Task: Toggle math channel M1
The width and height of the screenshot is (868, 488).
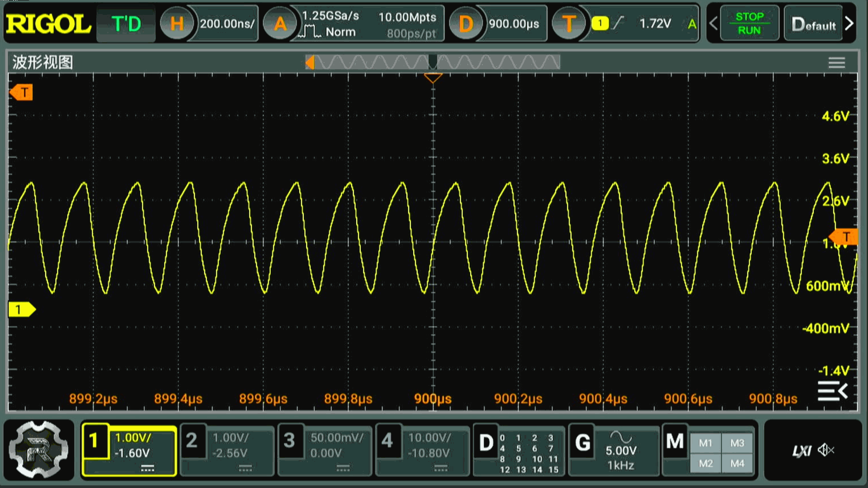Action: pyautogui.click(x=706, y=443)
